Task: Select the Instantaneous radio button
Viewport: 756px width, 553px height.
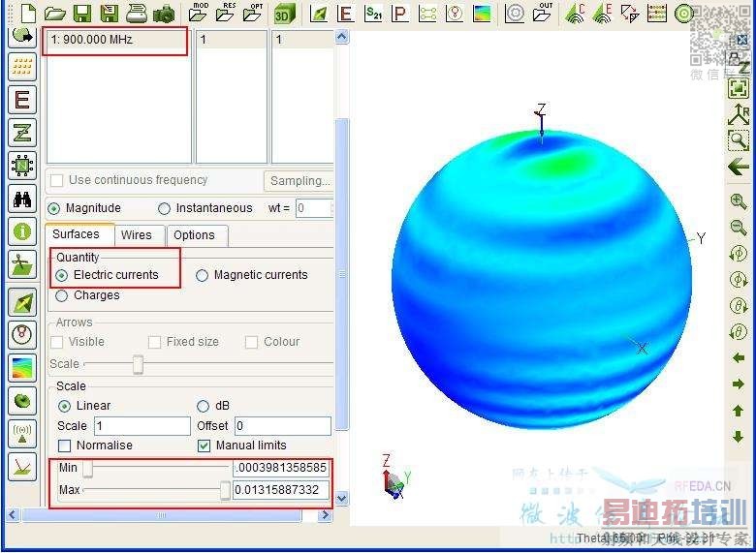Action: (165, 208)
